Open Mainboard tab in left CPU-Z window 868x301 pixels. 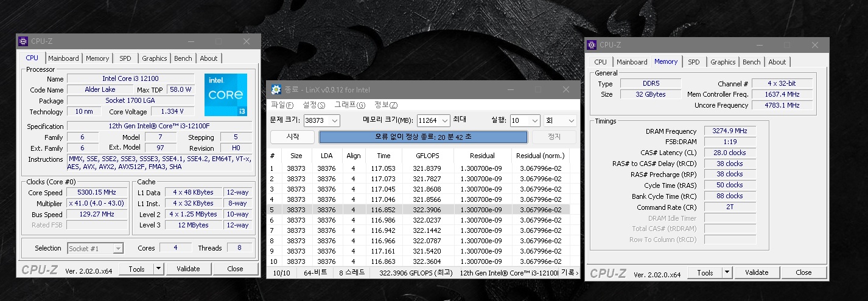pos(63,58)
